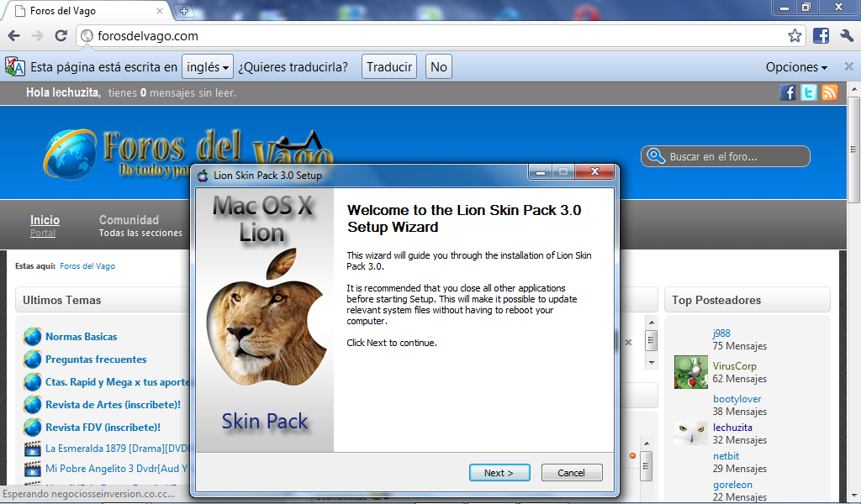The image size is (861, 504).
Task: Click the Traducir button
Action: click(x=388, y=67)
